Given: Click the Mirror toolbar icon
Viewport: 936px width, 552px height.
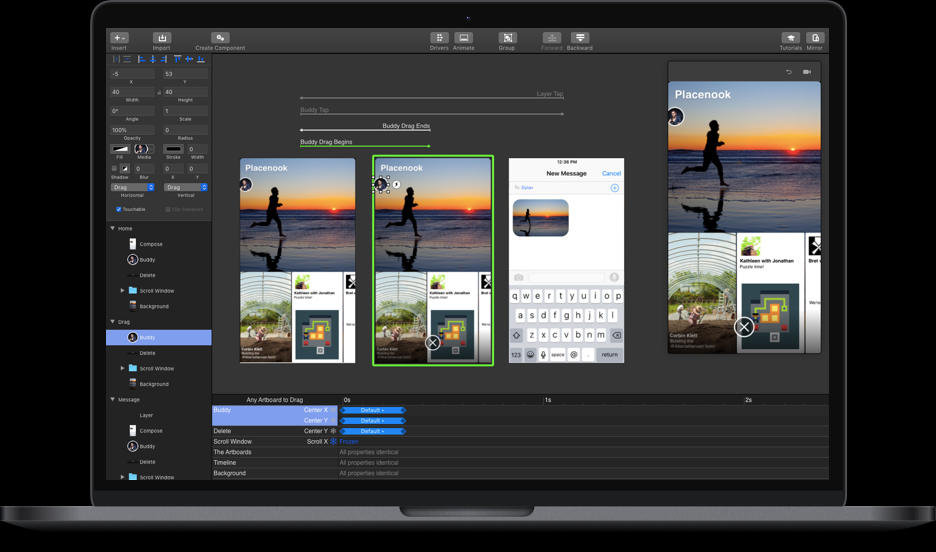Looking at the screenshot, I should (x=815, y=38).
